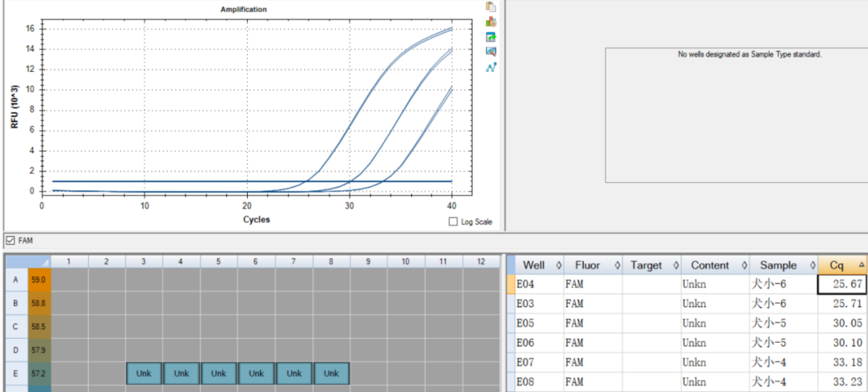The height and width of the screenshot is (392, 868).
Task: Click the 58.5 gradient temperature cell
Action: pyautogui.click(x=39, y=327)
